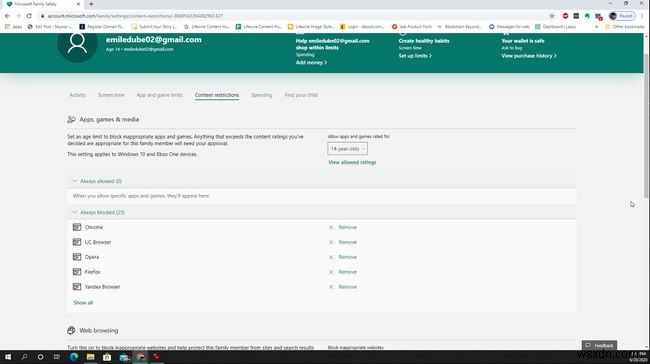Select the Content restrictions tab
The image size is (650, 364).
(x=217, y=95)
